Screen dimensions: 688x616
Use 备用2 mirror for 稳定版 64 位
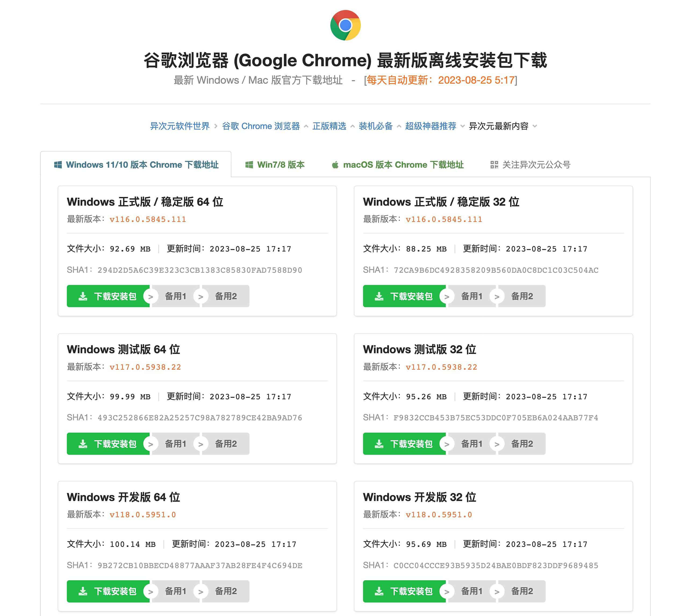click(x=226, y=296)
